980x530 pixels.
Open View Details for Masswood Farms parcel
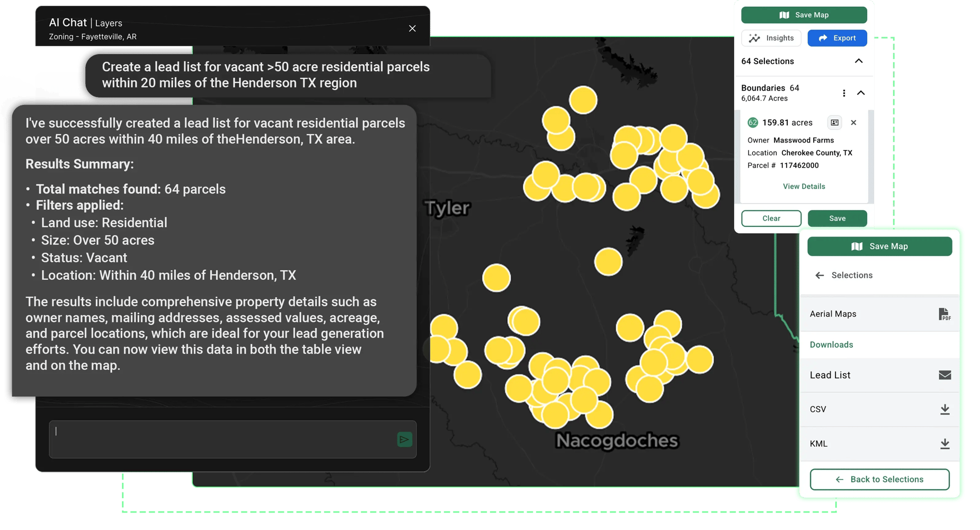(804, 187)
